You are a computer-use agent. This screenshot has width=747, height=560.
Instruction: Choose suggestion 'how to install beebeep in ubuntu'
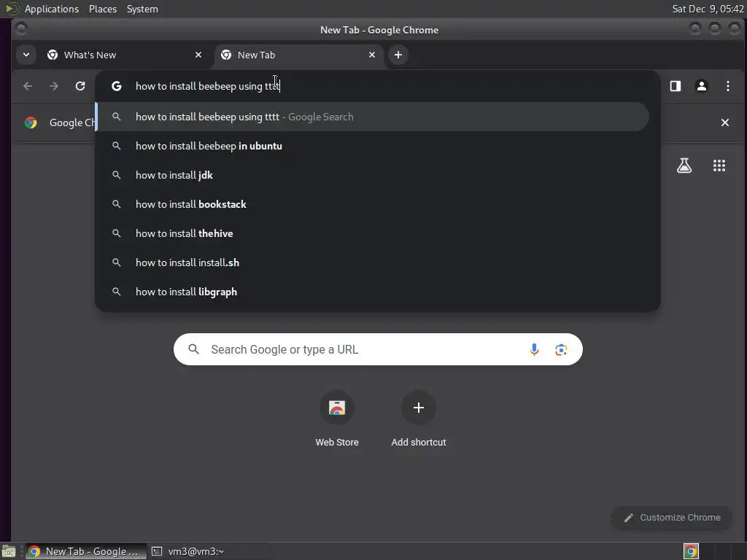point(373,146)
